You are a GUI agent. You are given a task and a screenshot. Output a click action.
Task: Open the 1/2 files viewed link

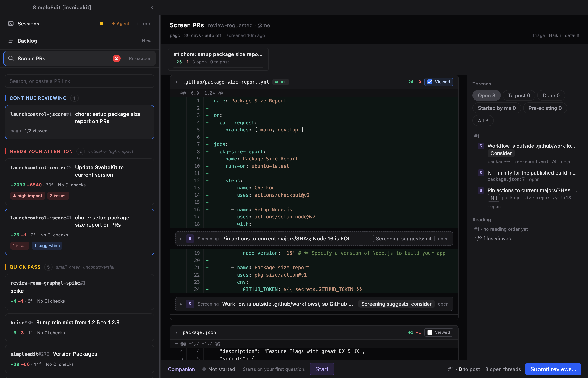(x=492, y=238)
